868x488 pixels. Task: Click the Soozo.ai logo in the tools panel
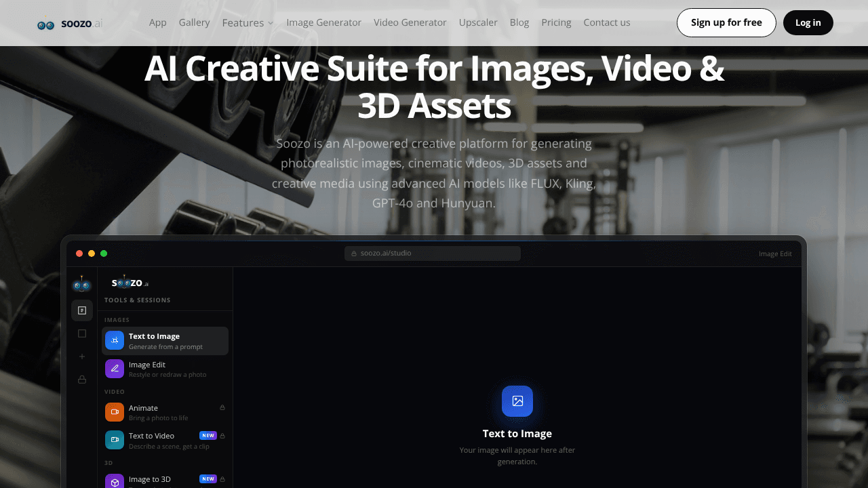tap(130, 283)
